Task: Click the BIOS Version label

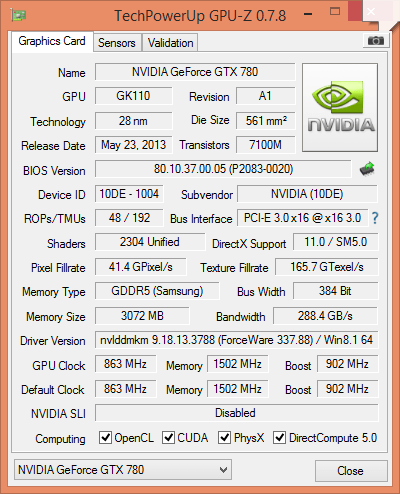Action: pos(54,171)
